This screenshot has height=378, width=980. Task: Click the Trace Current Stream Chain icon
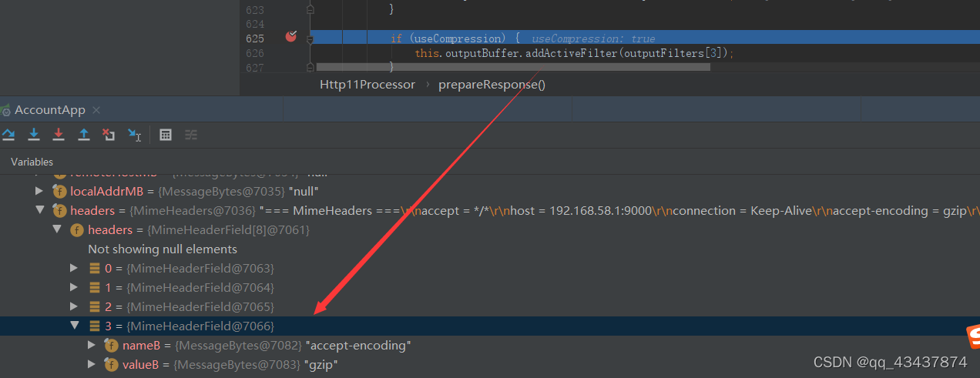click(x=191, y=135)
